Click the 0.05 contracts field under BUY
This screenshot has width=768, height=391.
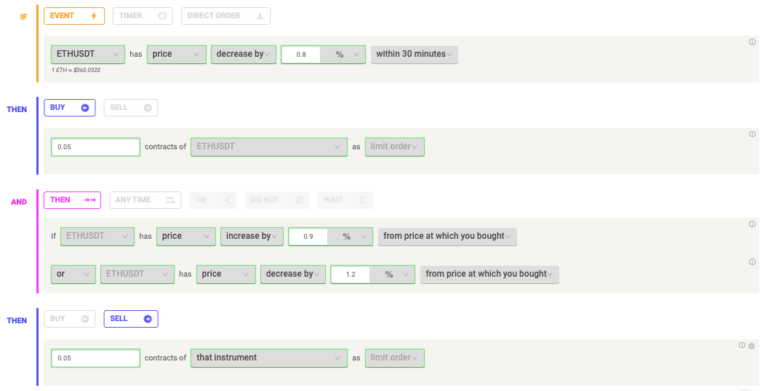coord(96,147)
